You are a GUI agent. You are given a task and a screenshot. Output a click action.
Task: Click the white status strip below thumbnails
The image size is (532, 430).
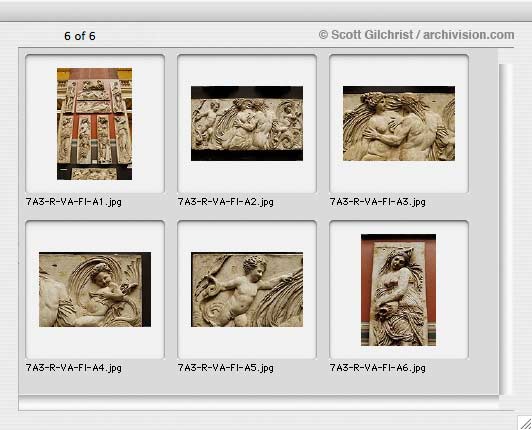click(x=259, y=403)
